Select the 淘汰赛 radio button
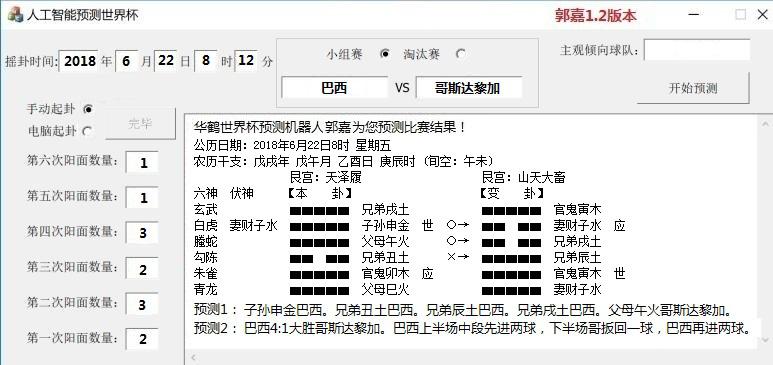773x365 pixels. (460, 54)
